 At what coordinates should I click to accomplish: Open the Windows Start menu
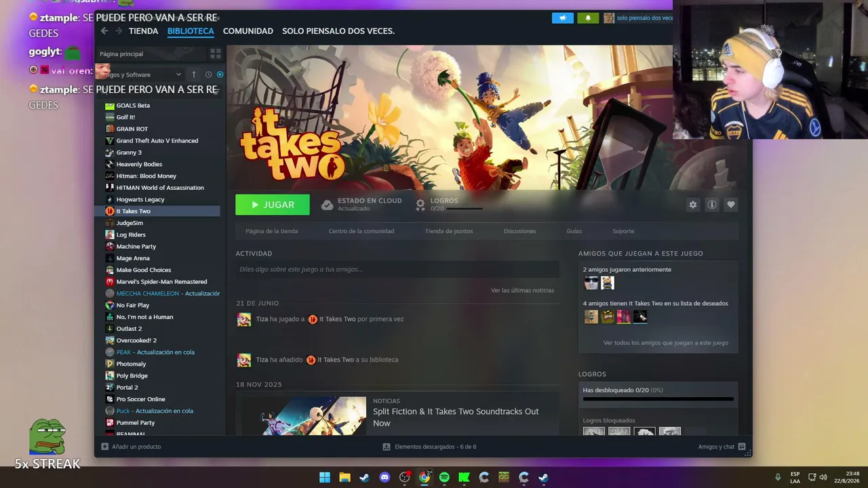pyautogui.click(x=325, y=477)
